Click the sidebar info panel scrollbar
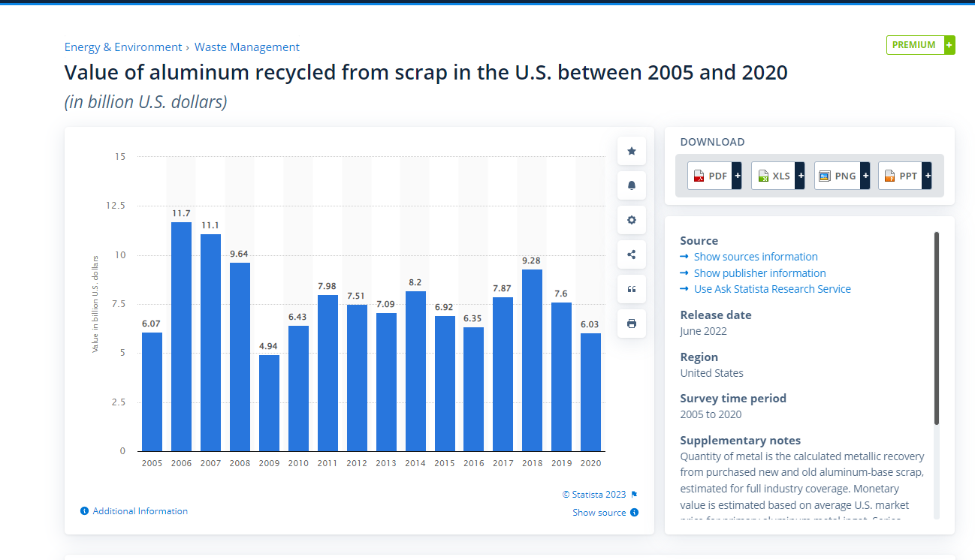975x560 pixels. tap(937, 329)
